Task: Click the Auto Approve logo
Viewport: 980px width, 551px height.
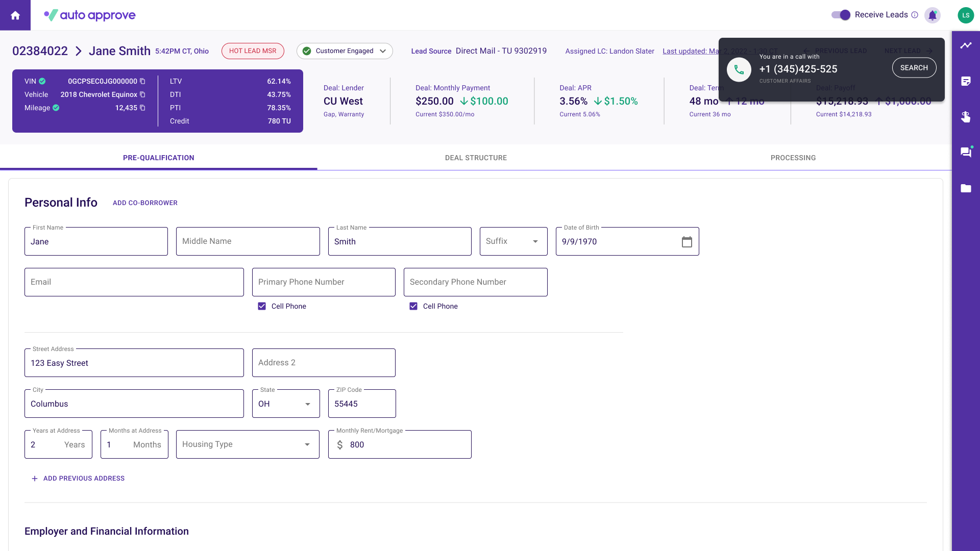Action: coord(90,15)
